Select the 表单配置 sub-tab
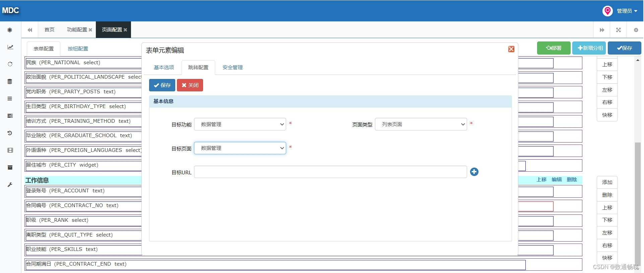The image size is (644, 273). (44, 49)
